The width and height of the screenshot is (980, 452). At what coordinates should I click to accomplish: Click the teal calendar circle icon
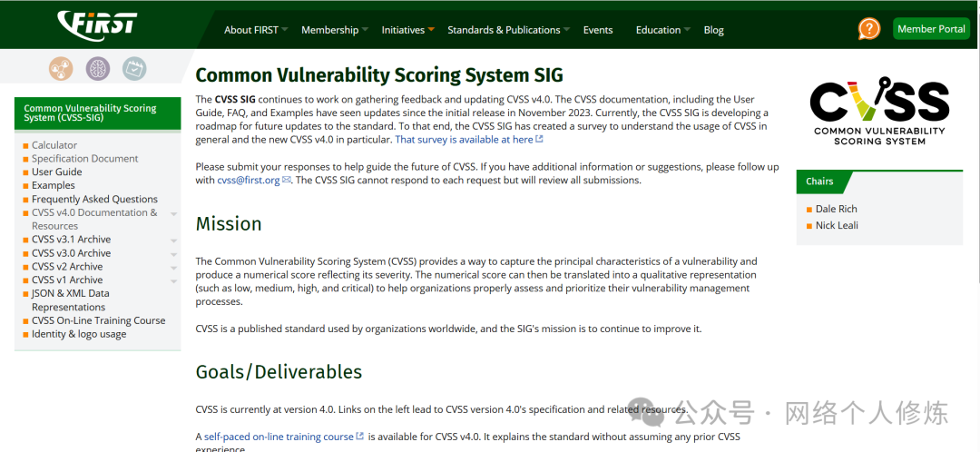click(x=133, y=68)
